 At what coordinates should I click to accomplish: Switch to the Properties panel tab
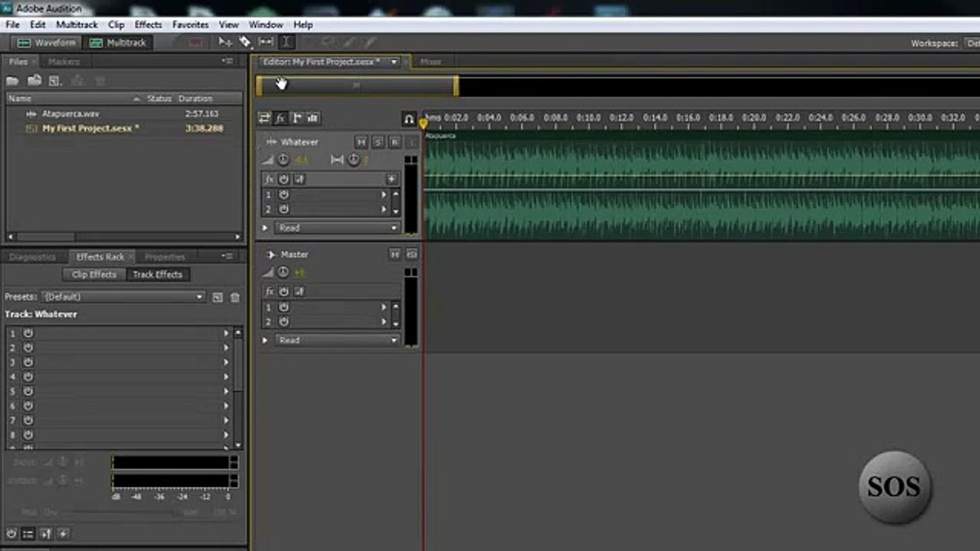[165, 257]
